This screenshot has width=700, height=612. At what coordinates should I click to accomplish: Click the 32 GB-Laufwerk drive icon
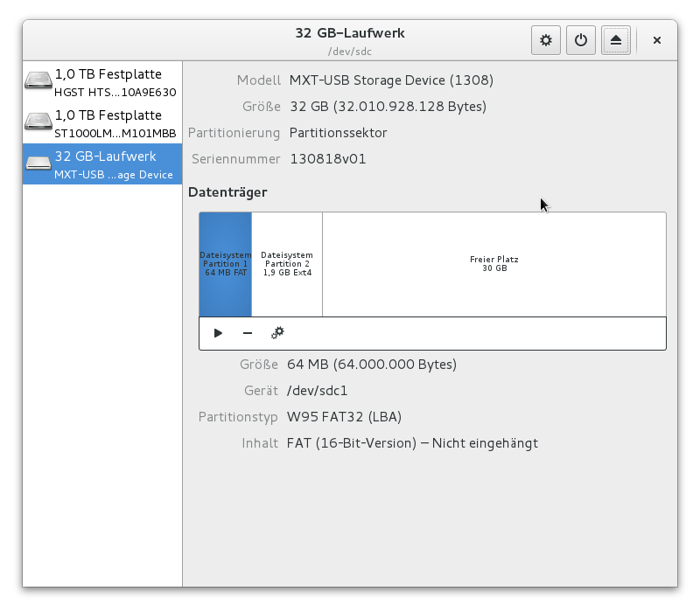38,163
